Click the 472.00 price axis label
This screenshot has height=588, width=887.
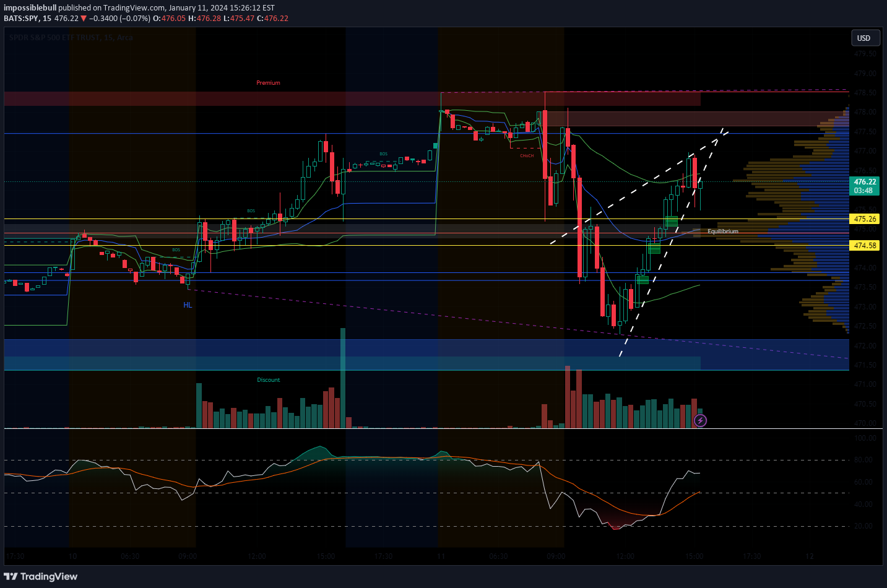pyautogui.click(x=865, y=346)
